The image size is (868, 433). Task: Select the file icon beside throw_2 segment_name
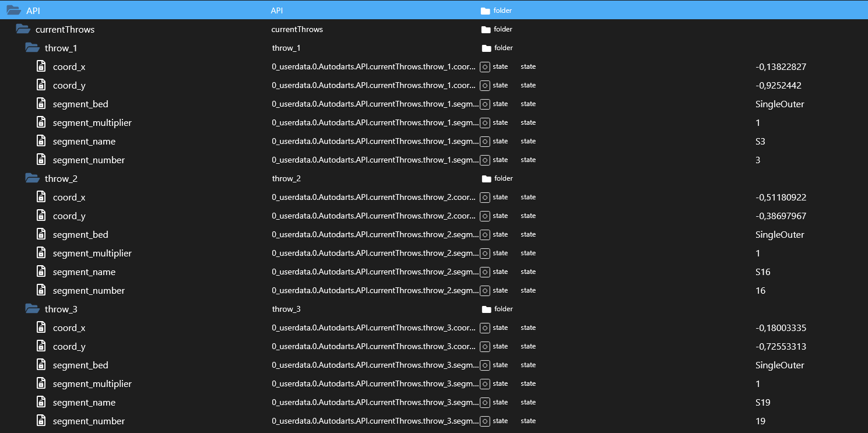click(x=41, y=272)
